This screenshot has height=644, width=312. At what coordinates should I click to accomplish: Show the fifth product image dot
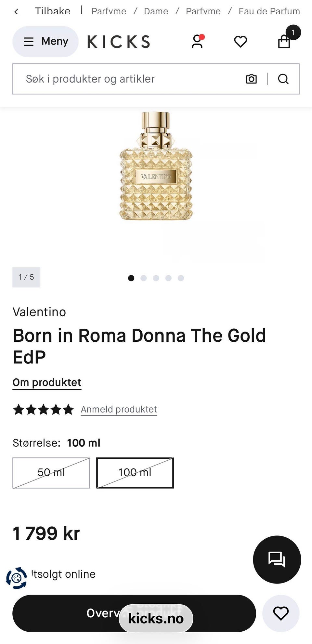[x=181, y=278]
